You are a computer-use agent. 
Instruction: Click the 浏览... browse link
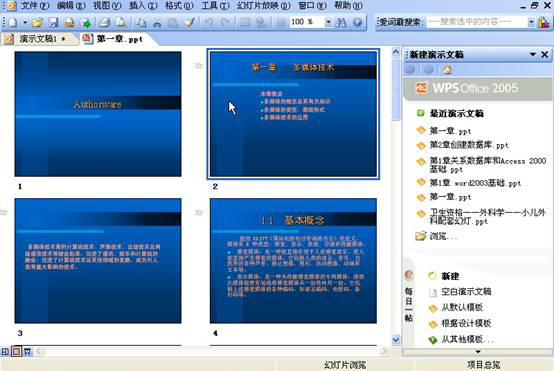(443, 236)
